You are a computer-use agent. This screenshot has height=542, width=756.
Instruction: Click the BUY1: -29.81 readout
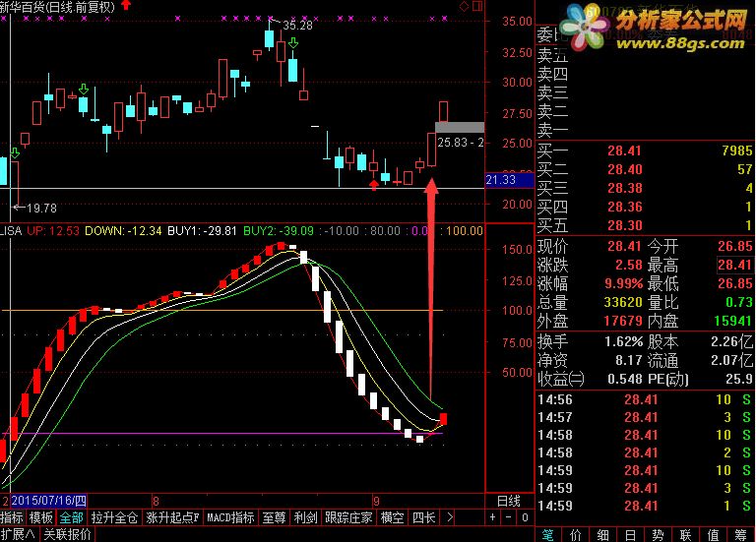tap(202, 231)
